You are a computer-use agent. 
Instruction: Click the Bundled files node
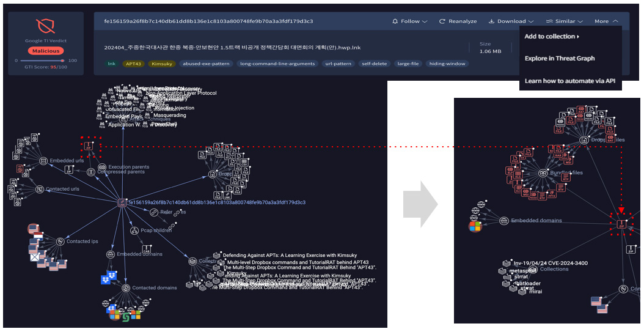pos(543,173)
